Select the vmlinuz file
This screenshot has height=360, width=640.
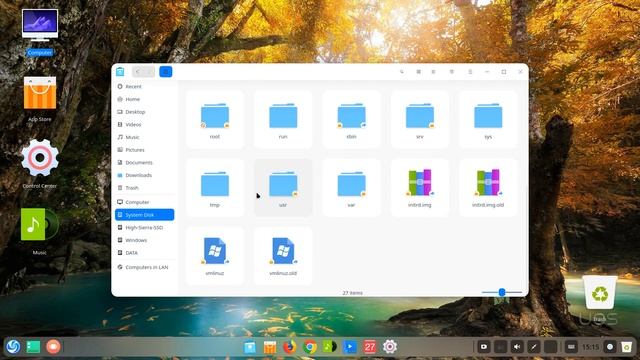[x=215, y=256]
